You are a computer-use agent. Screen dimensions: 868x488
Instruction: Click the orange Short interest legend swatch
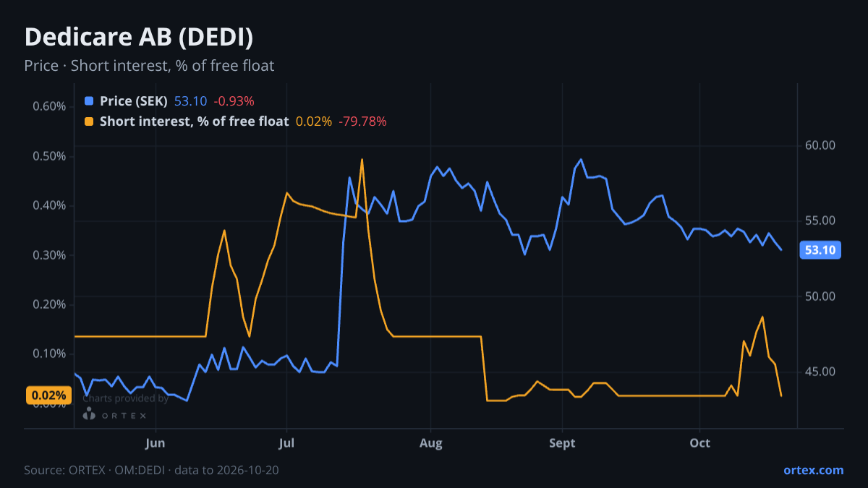(x=89, y=121)
